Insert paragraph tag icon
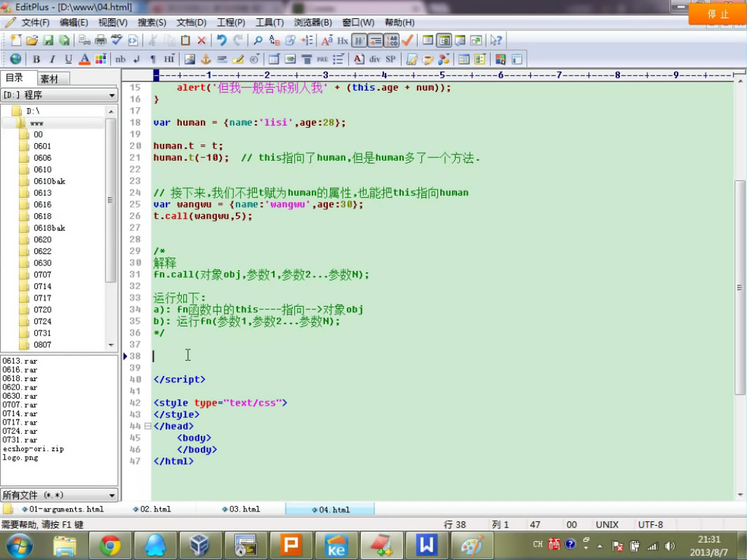 [153, 59]
